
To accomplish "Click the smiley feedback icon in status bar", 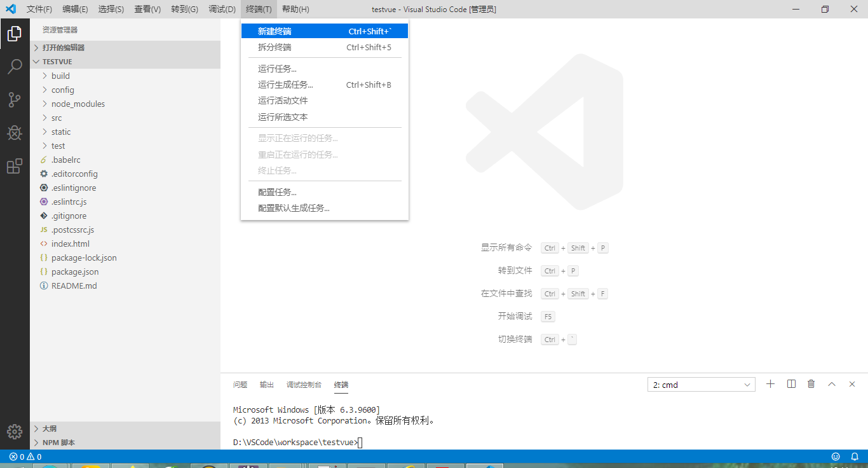I will (x=836, y=457).
